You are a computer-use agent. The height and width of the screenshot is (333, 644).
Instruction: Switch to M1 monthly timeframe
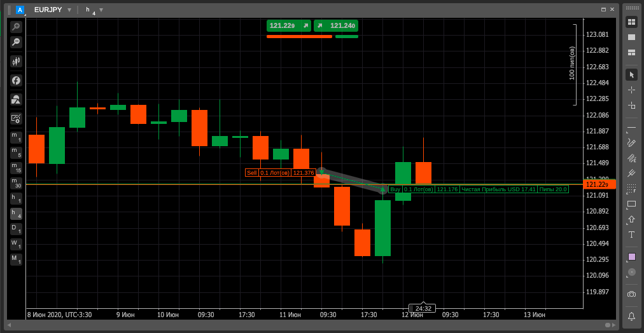[x=16, y=259]
